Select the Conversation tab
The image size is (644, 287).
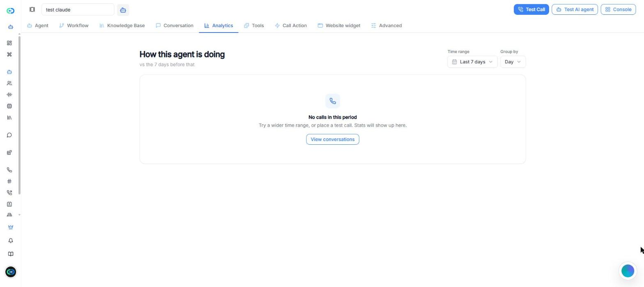click(175, 25)
